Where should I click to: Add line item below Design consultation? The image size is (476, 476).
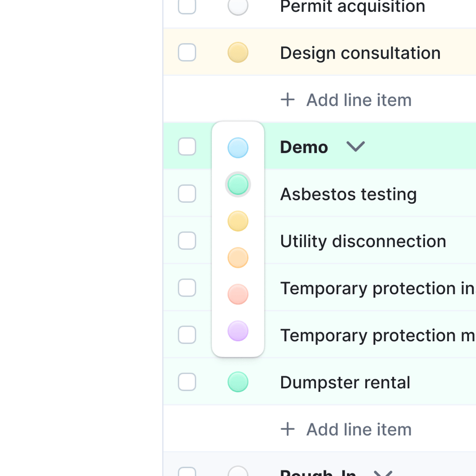coord(346,100)
